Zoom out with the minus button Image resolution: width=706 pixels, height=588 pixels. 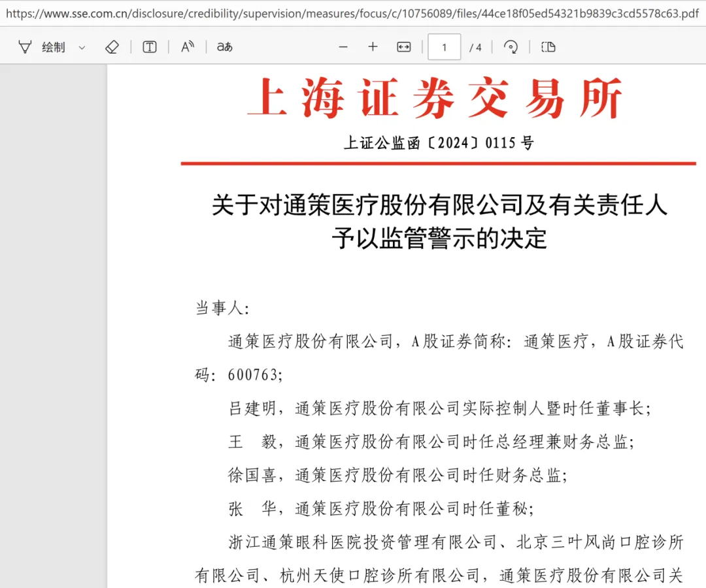coord(343,47)
